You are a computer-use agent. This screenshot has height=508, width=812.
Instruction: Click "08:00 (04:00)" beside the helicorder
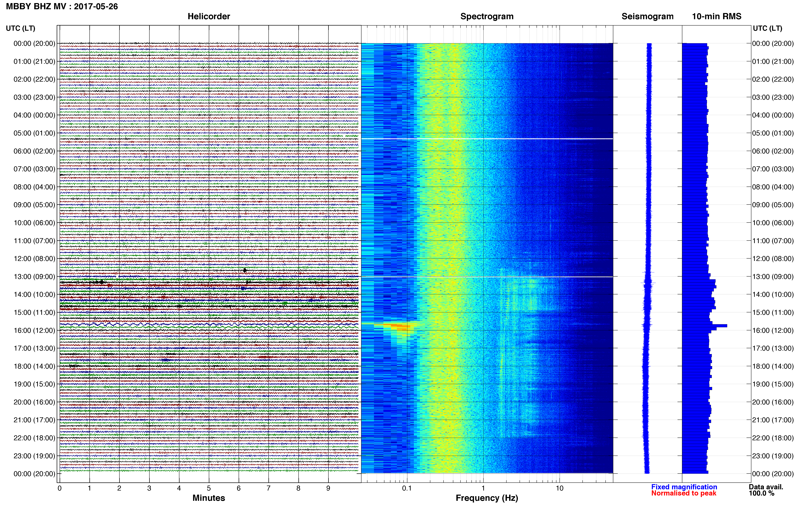(34, 187)
